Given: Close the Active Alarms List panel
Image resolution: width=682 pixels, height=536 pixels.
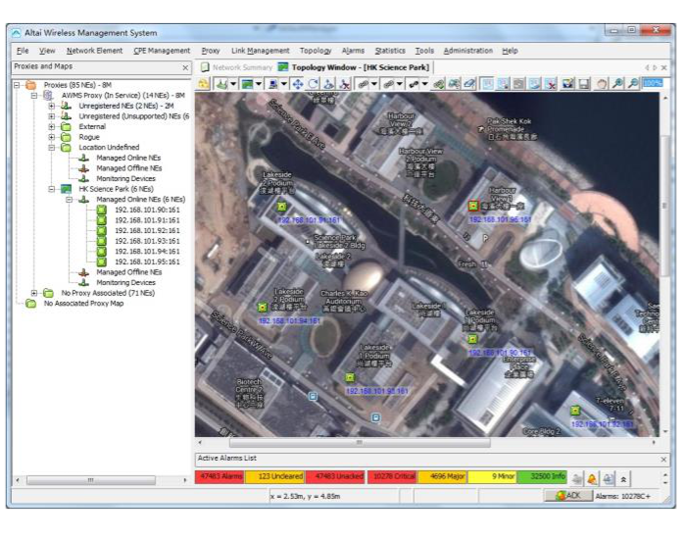Looking at the screenshot, I should (x=663, y=459).
